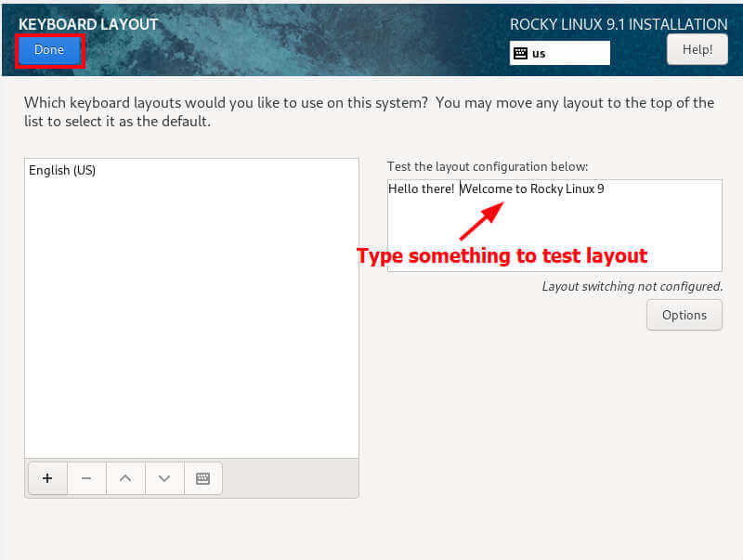The height and width of the screenshot is (560, 743).
Task: Add a new keyboard layout with plus
Action: point(47,478)
